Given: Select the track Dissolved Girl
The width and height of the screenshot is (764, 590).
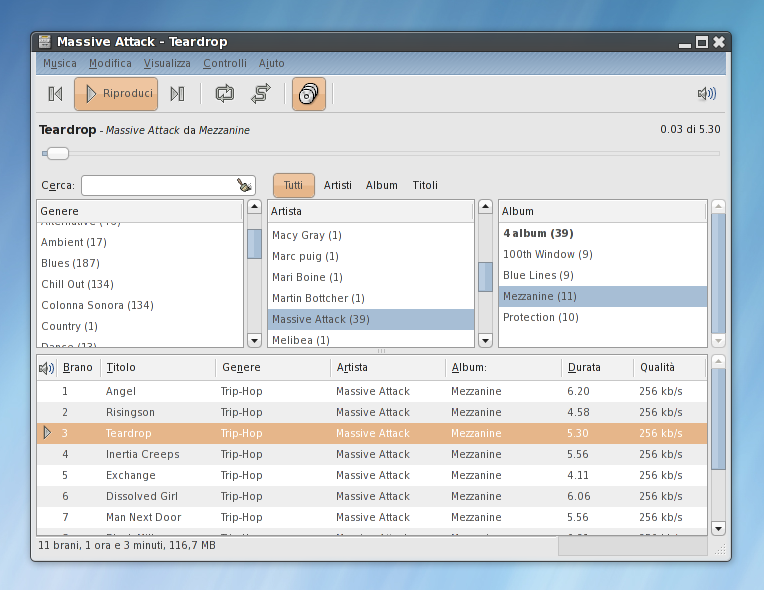Looking at the screenshot, I should point(372,496).
